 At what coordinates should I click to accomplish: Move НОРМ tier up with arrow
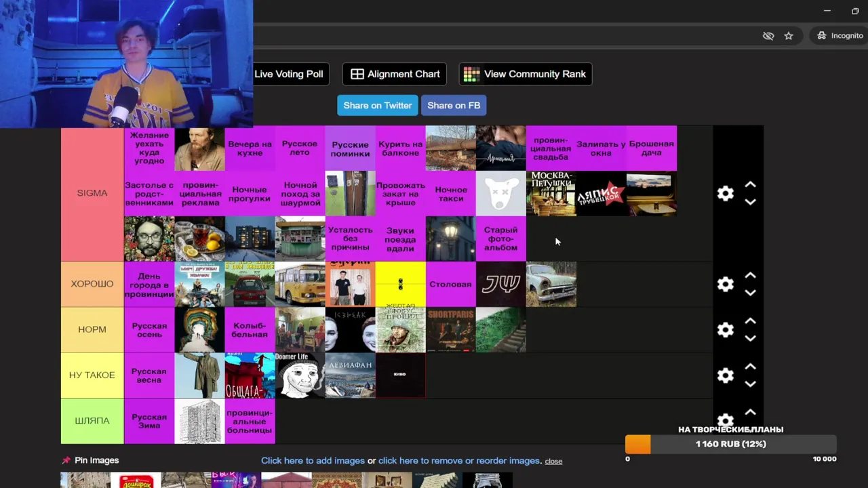click(750, 321)
